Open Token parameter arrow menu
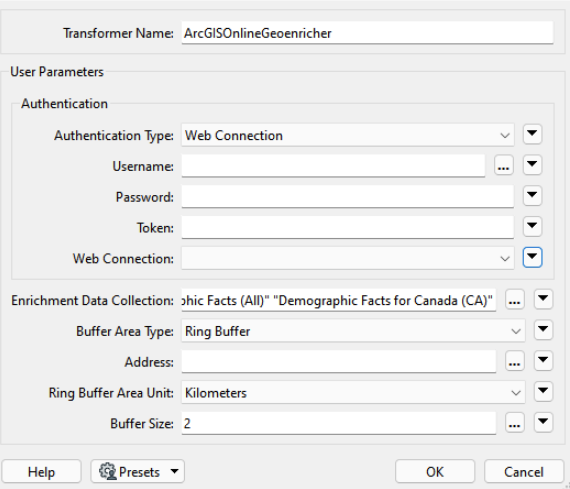 (x=532, y=227)
